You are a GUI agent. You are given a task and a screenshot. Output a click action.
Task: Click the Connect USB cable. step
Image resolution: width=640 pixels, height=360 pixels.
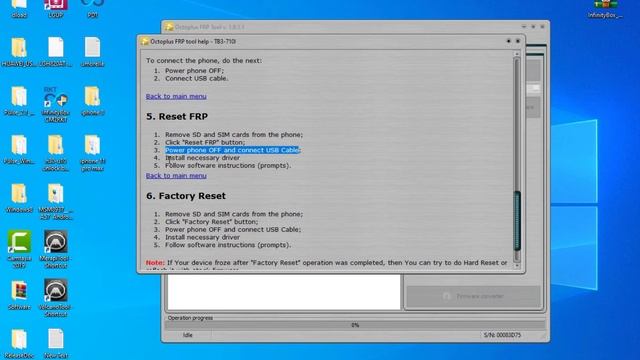pos(197,78)
